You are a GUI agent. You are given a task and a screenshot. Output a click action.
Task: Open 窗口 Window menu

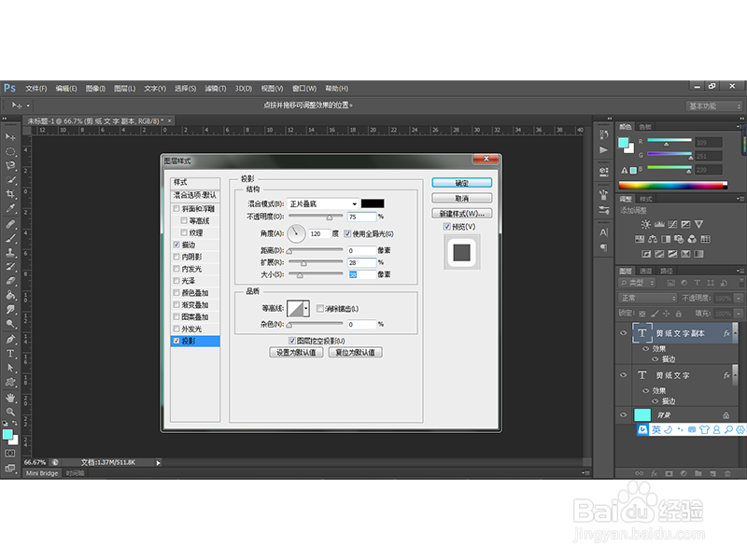point(304,89)
